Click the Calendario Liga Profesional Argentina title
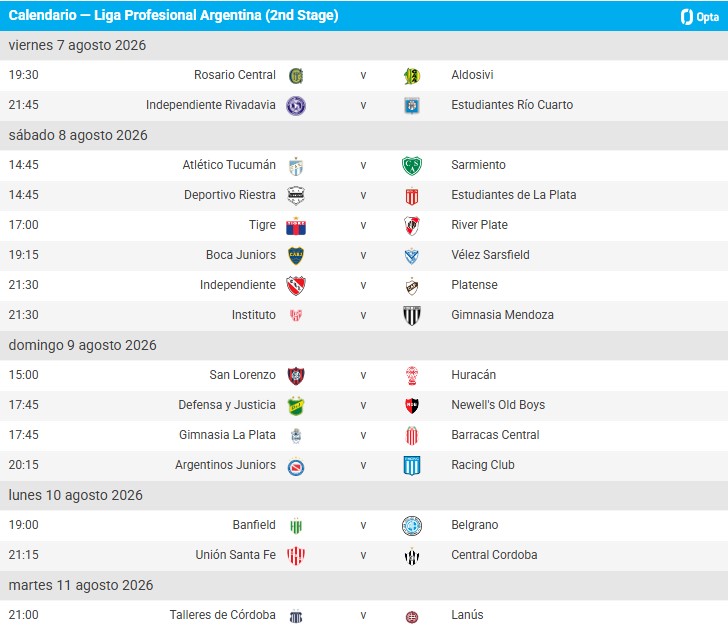The height and width of the screenshot is (636, 728). tap(173, 15)
